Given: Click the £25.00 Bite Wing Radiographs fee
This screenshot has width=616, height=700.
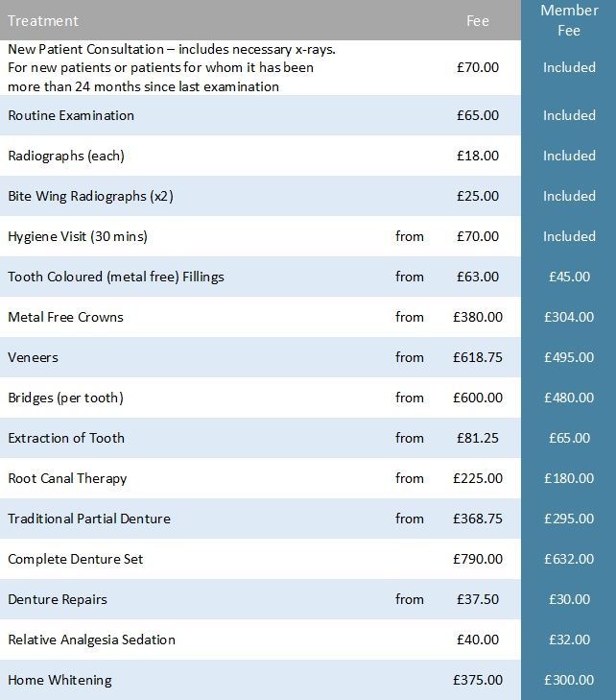Looking at the screenshot, I should (x=477, y=196).
